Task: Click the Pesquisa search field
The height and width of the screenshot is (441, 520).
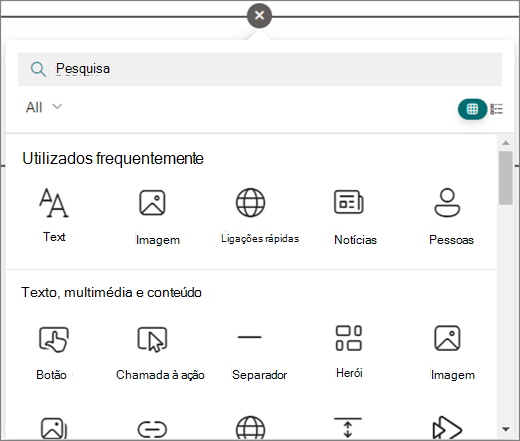Action: click(260, 69)
